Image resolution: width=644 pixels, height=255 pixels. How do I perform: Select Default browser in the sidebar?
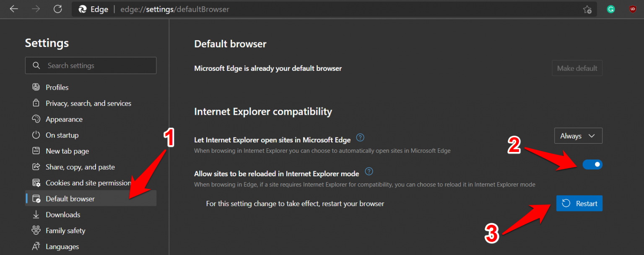coord(70,198)
